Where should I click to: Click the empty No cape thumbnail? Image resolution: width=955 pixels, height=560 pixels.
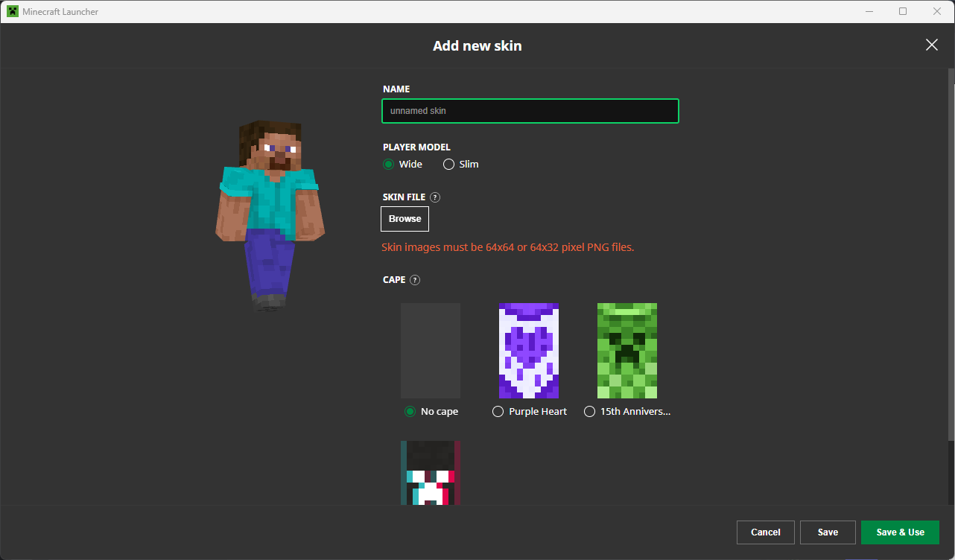431,351
